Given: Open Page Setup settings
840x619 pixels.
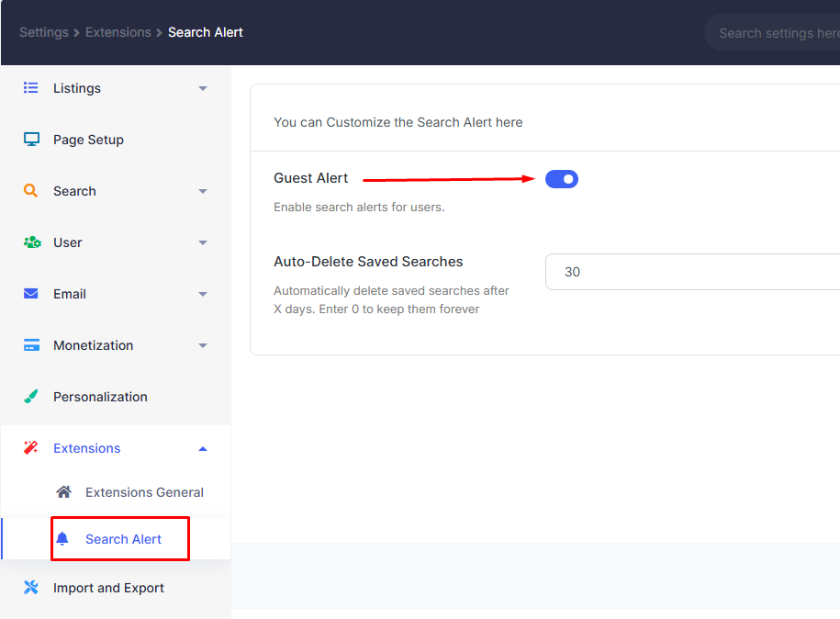Looking at the screenshot, I should [88, 140].
